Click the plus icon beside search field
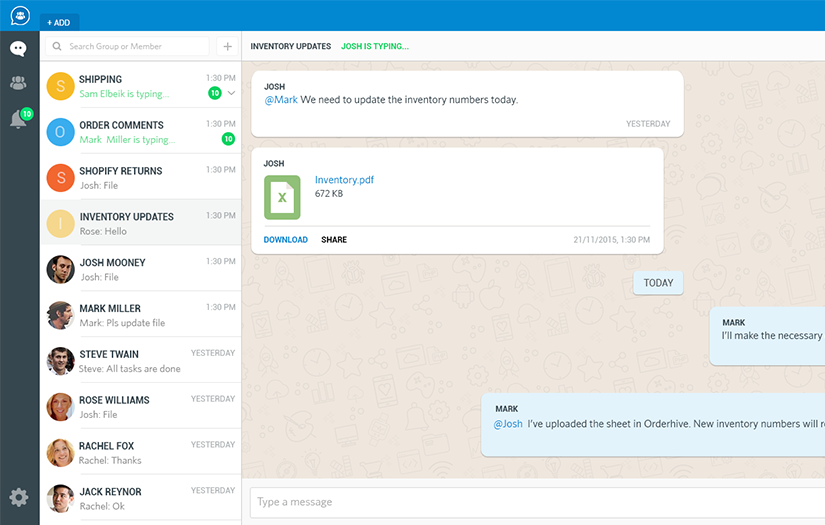 227,47
